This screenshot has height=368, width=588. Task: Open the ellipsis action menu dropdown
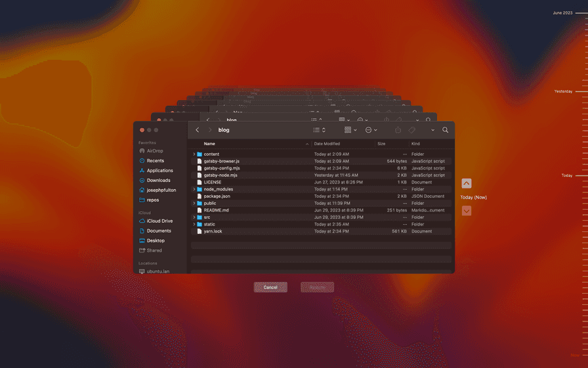tap(371, 130)
